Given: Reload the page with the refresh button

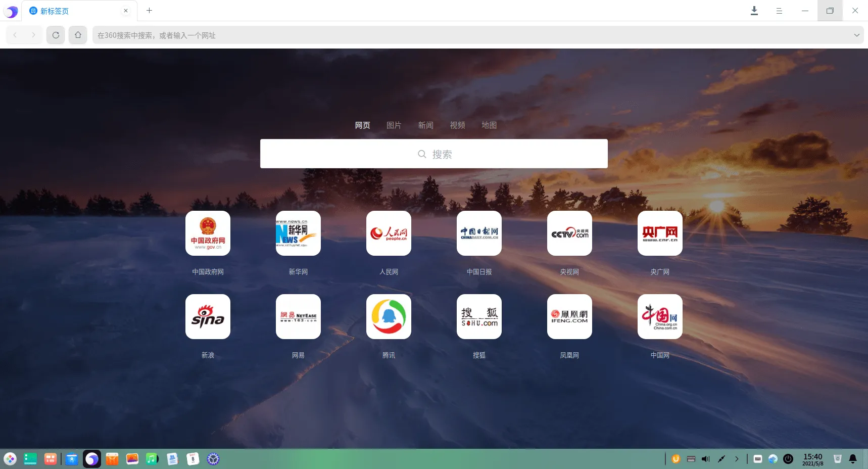Looking at the screenshot, I should coord(56,35).
